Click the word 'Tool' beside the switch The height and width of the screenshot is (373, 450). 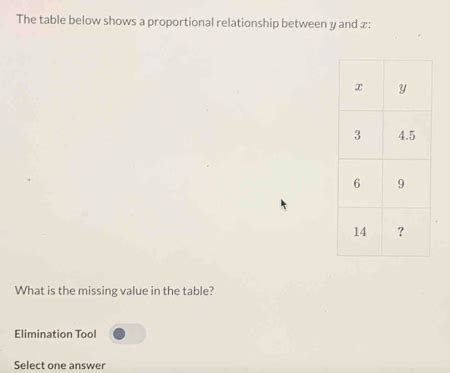tap(86, 334)
